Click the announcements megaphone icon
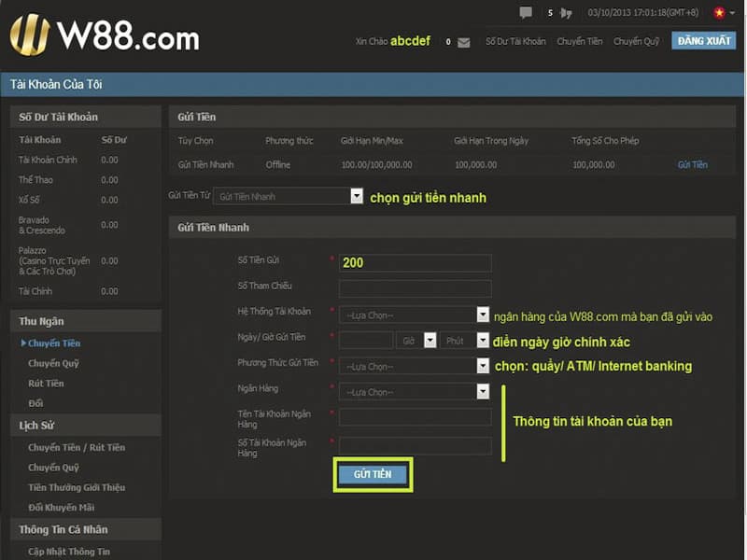The width and height of the screenshot is (747, 560). 566,13
